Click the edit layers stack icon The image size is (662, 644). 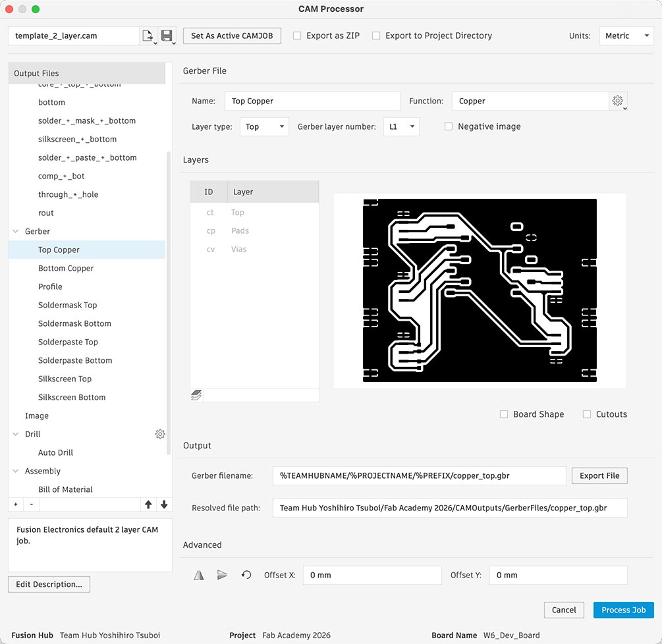(196, 396)
